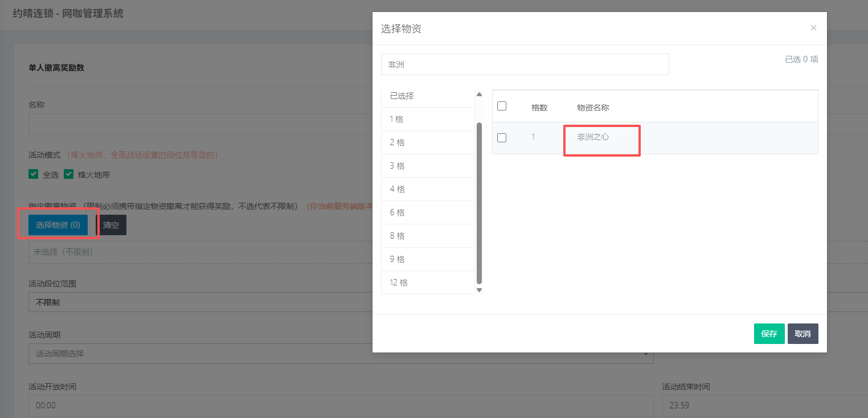Uncheck the 全选 checkbox
Image resolution: width=868 pixels, height=418 pixels.
[x=34, y=174]
